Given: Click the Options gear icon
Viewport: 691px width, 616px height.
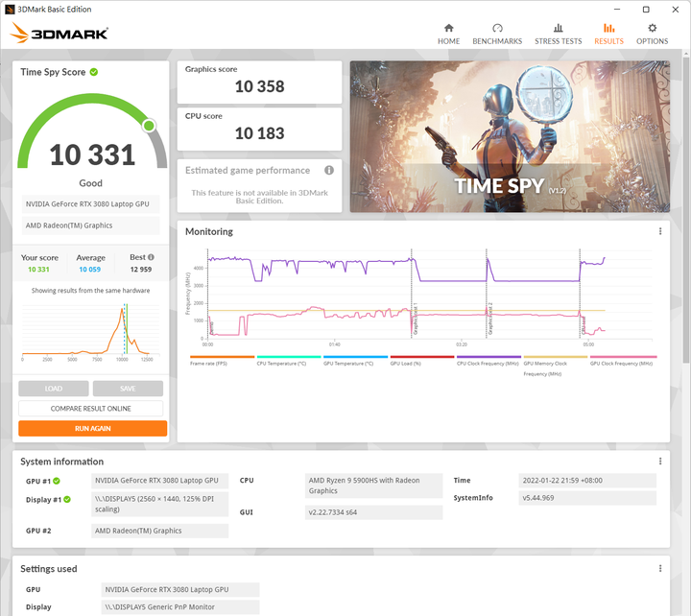Looking at the screenshot, I should pos(652,28).
